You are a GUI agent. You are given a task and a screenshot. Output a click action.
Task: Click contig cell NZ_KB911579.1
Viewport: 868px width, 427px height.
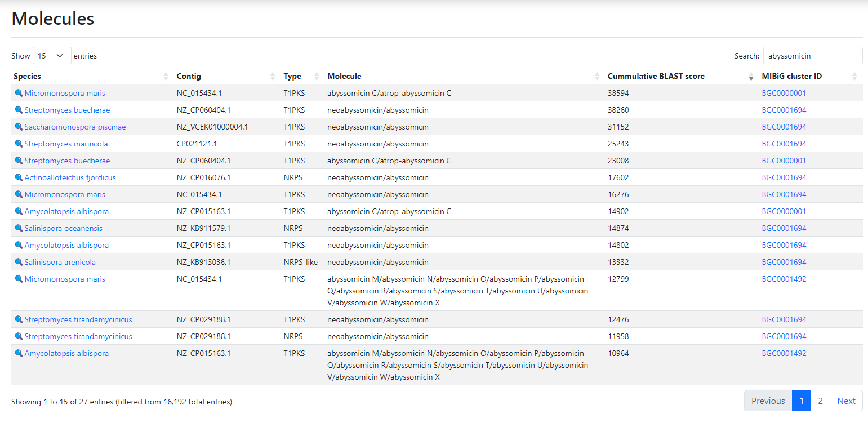click(203, 228)
